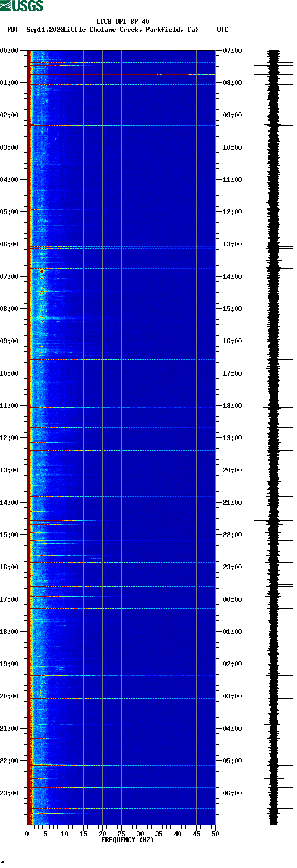
Task: Click the 12:00 UTC time label at right
Action: [232, 212]
